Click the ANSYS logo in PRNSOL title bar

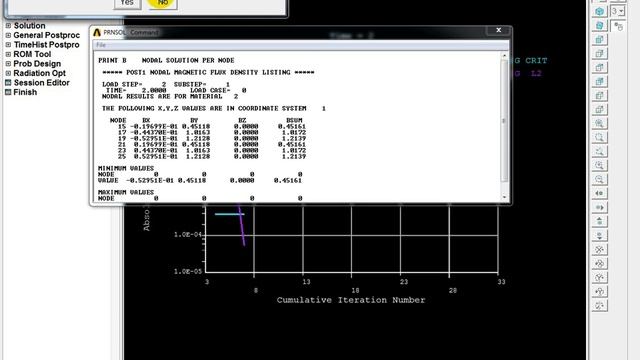(97, 32)
